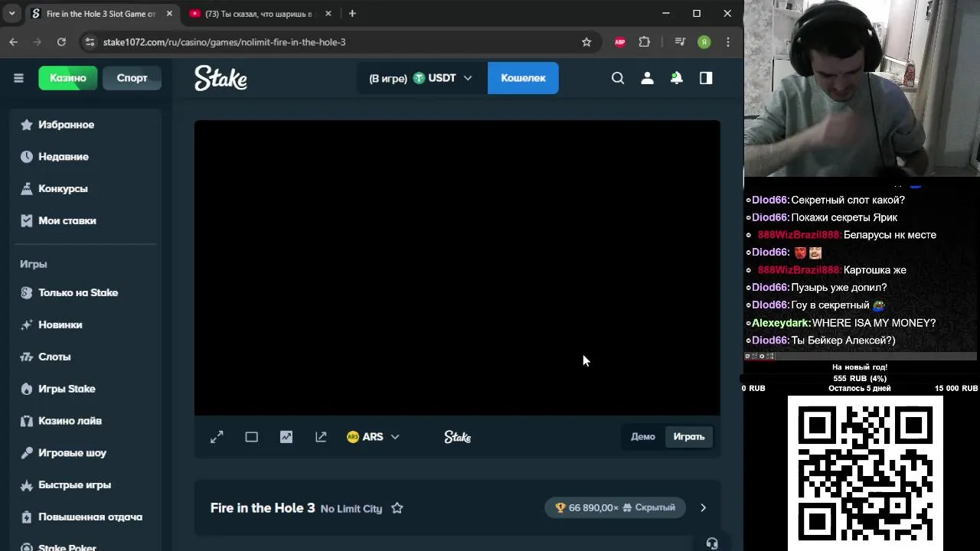This screenshot has width=980, height=551.
Task: Favorite Fire in the Hole 3 star
Action: pyautogui.click(x=397, y=508)
